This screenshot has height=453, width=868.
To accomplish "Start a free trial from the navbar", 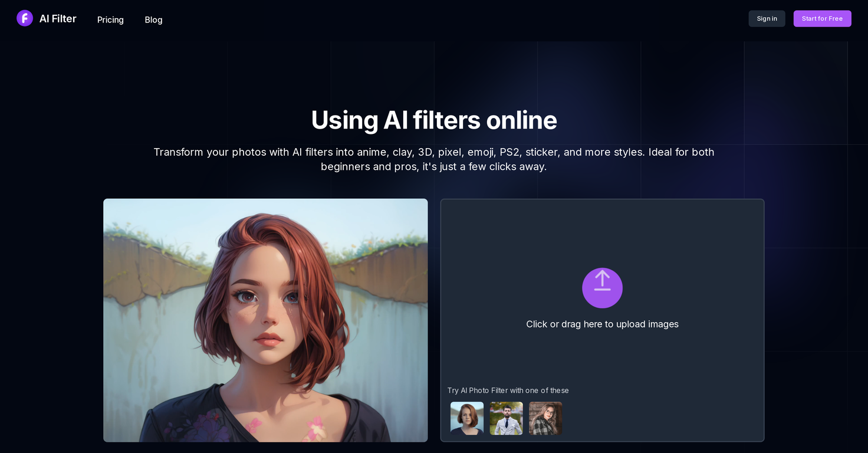I will click(822, 18).
